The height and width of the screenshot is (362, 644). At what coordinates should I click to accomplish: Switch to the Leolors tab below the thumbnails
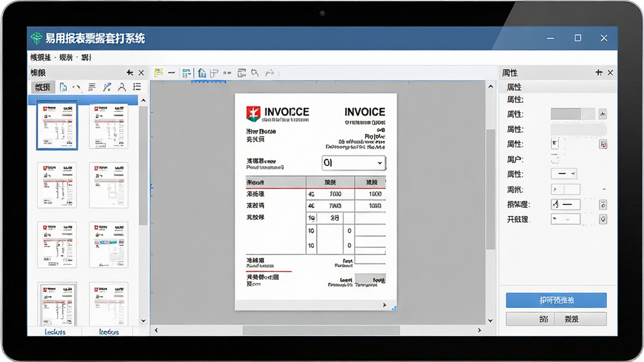pyautogui.click(x=55, y=332)
